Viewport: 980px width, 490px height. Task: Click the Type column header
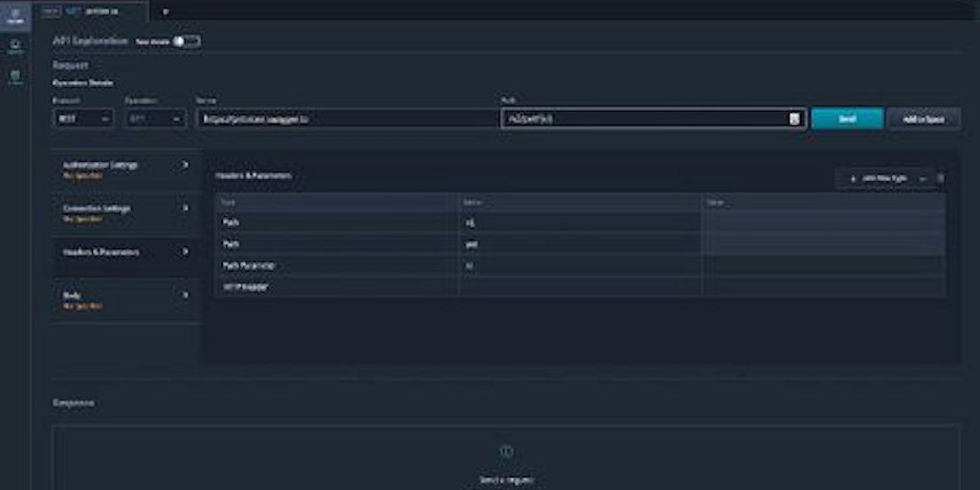click(338, 203)
